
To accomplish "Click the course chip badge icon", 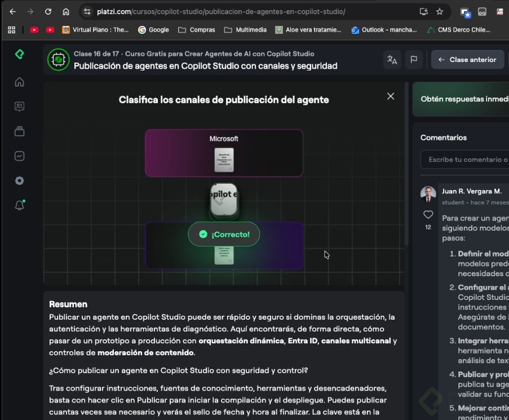I will [59, 60].
